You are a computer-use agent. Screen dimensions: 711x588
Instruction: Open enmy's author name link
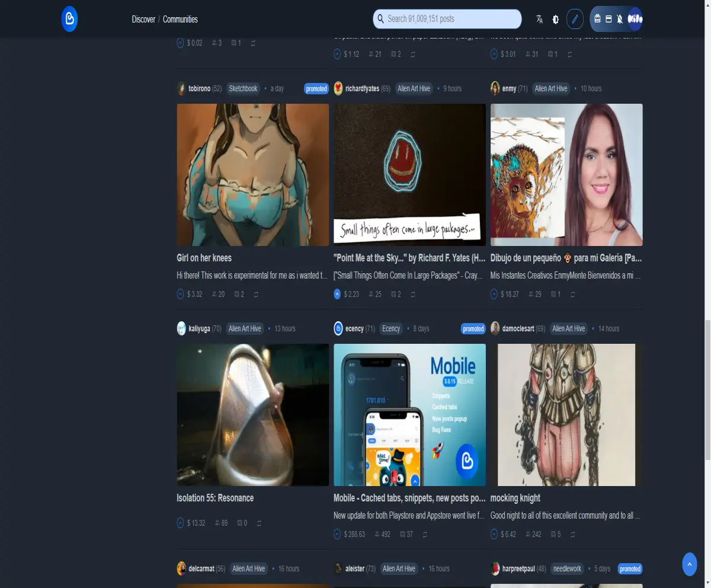point(509,88)
